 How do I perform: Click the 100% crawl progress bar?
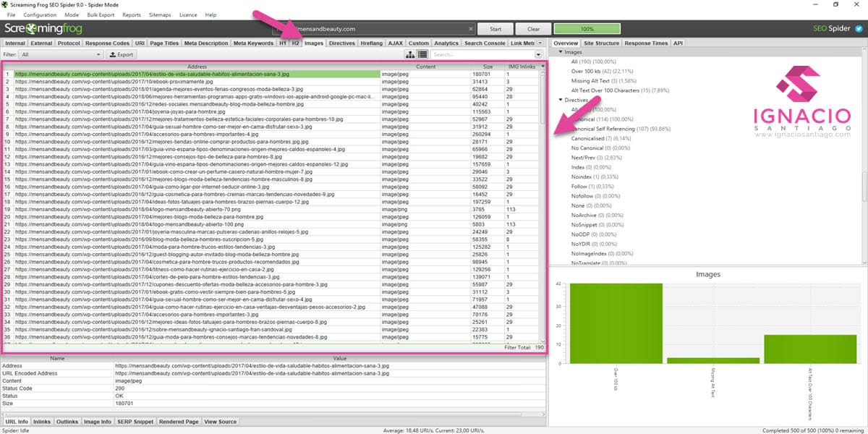pos(587,29)
